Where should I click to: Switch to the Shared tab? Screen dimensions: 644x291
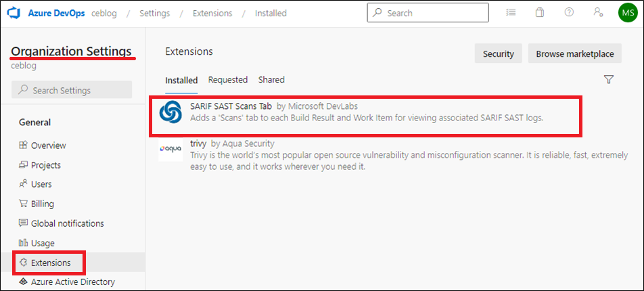(271, 80)
